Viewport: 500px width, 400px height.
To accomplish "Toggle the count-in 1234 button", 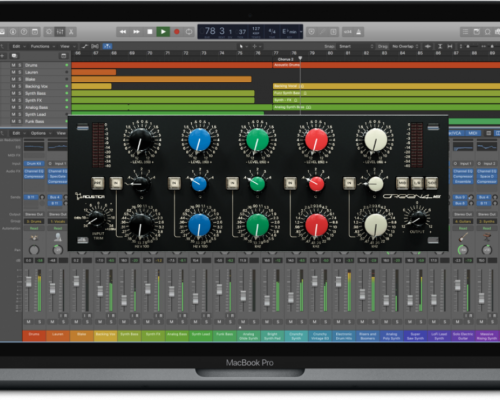I will click(348, 32).
